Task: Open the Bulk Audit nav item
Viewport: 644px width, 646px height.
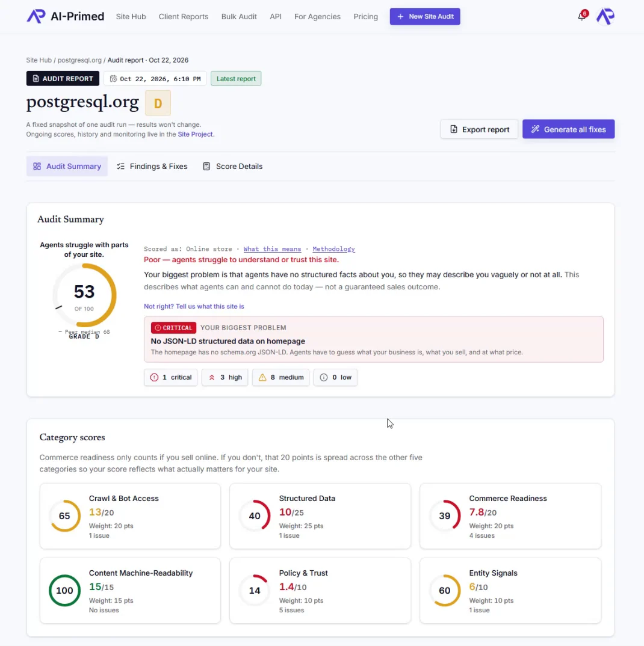Action: pos(239,16)
